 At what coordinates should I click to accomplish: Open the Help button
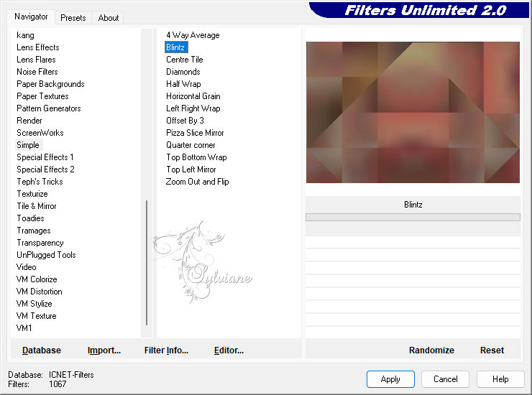(500, 378)
